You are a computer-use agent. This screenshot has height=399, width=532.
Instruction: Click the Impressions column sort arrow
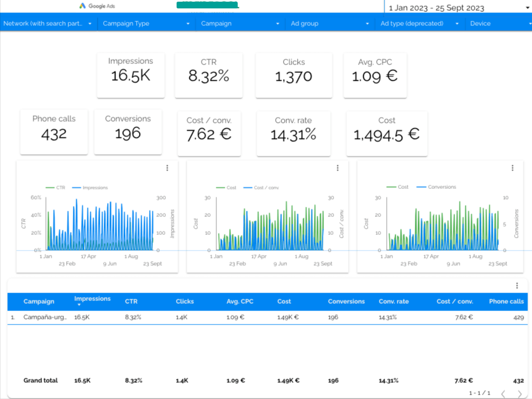click(x=79, y=305)
